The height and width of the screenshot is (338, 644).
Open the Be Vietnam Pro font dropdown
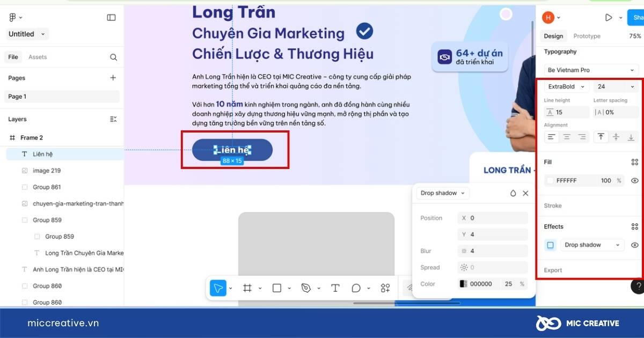(x=591, y=70)
